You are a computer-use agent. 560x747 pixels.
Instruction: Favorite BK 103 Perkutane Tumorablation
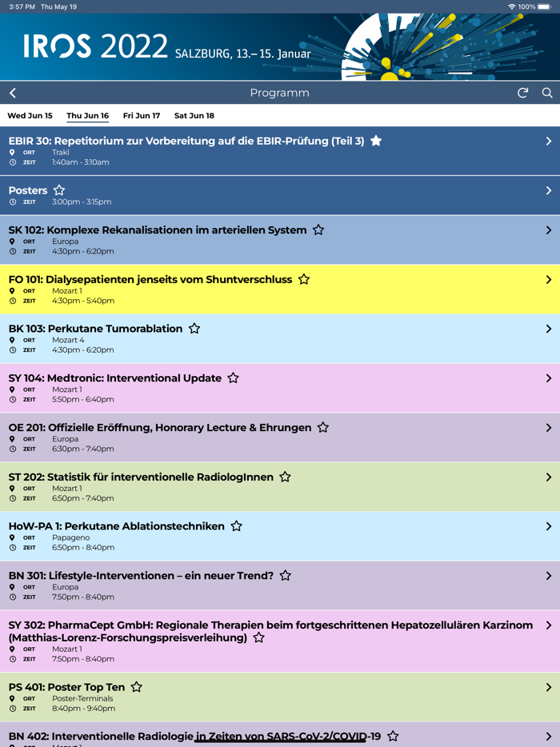[194, 328]
